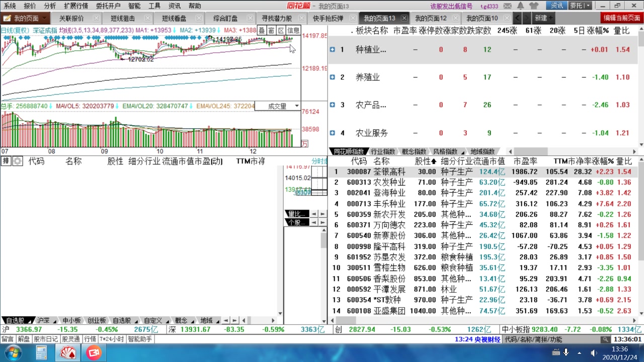644x362 pixels.
Task: Click 区 range button on chart
Action: 281,30
